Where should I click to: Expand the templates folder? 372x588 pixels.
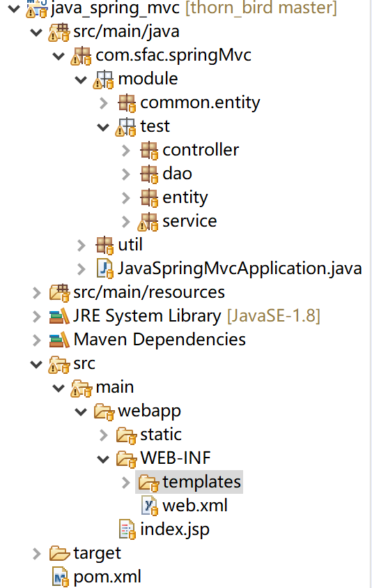click(126, 482)
